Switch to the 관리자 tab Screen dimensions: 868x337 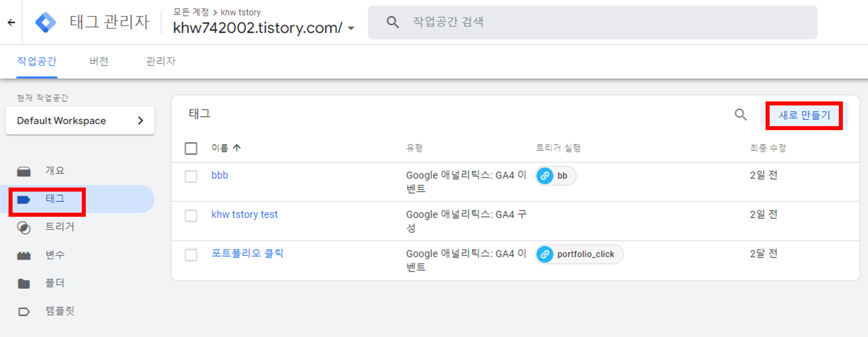[x=161, y=61]
